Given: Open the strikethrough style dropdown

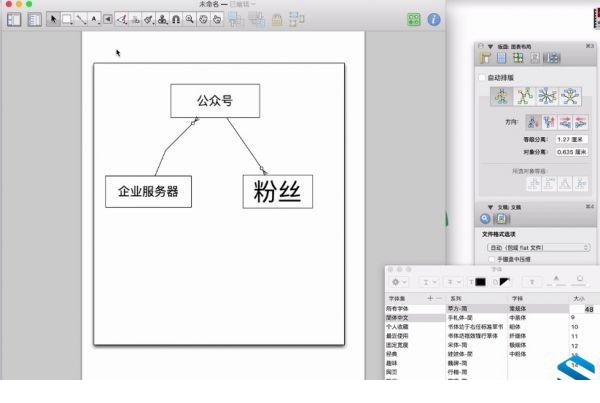Looking at the screenshot, I should (454, 282).
